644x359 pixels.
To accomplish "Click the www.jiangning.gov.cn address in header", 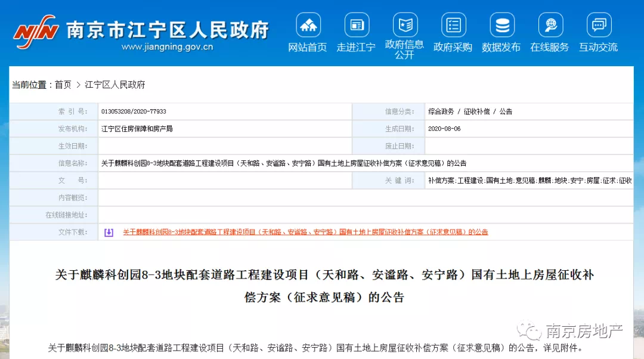I will [167, 47].
